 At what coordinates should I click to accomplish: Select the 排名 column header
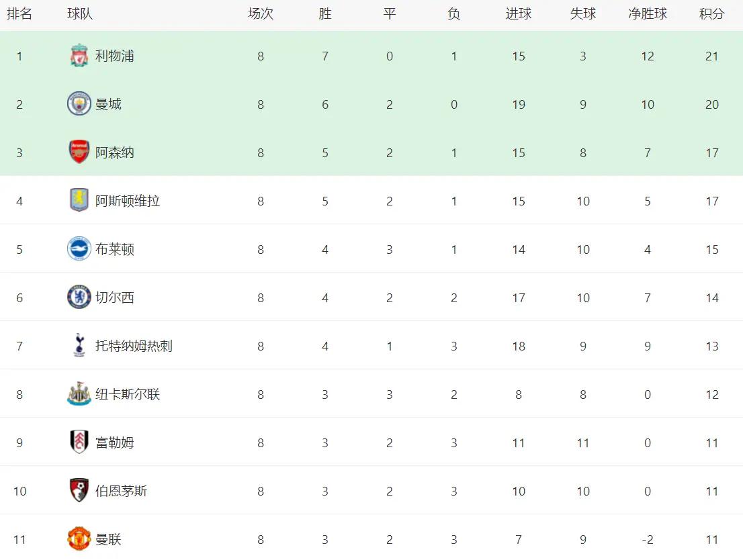[19, 14]
